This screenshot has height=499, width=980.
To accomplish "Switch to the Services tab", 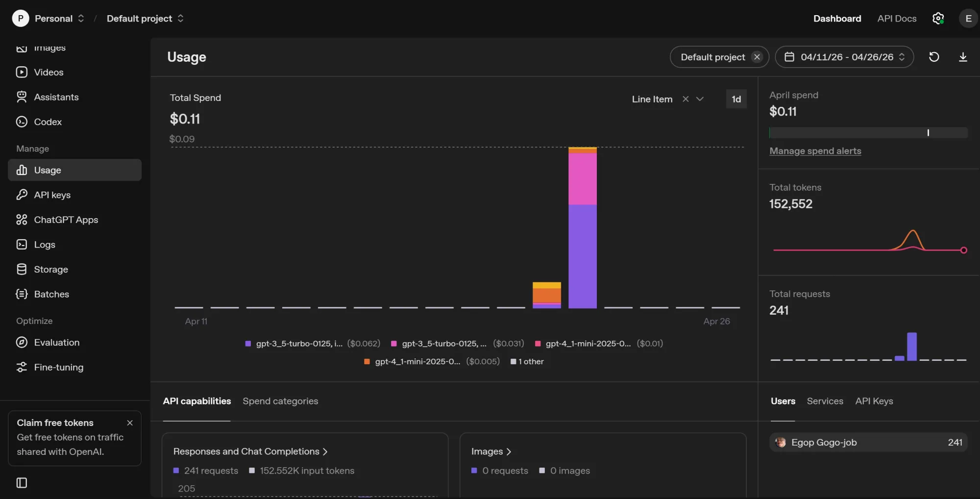I will (x=825, y=401).
